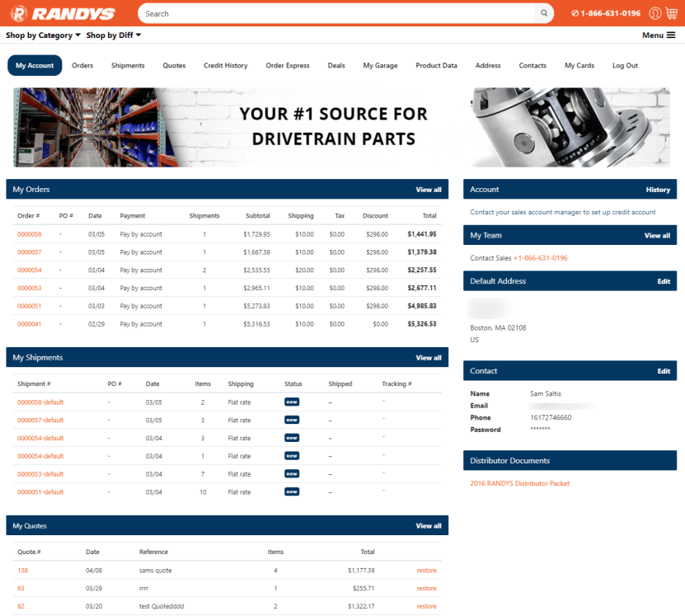Click quote total $1,177.39
Image resolution: width=685 pixels, height=616 pixels.
pyautogui.click(x=361, y=570)
